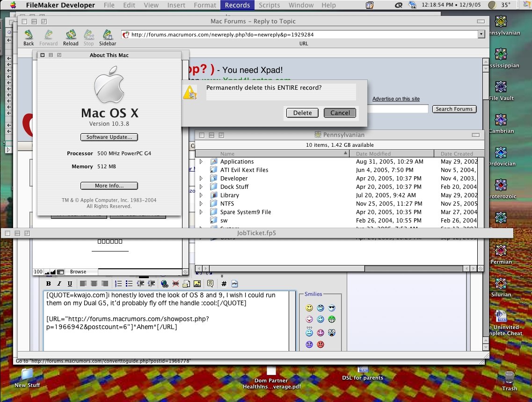The height and width of the screenshot is (402, 532).
Task: Decrease indent in reply editor
Action: [x=140, y=284]
